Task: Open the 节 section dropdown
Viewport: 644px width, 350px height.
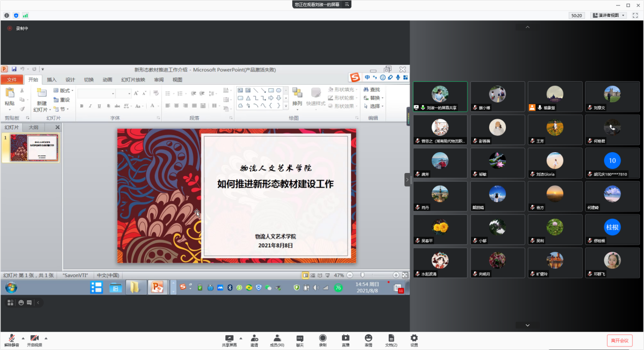Action: click(x=61, y=109)
